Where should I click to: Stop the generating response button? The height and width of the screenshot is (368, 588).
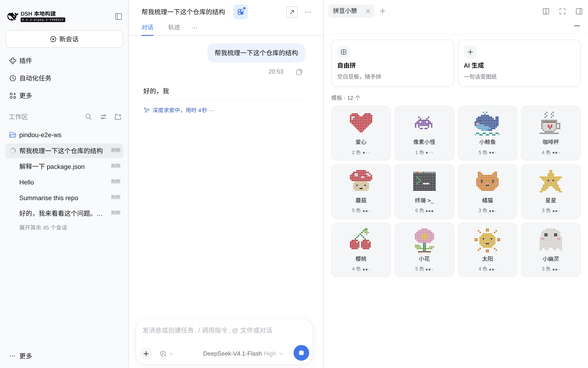[301, 353]
